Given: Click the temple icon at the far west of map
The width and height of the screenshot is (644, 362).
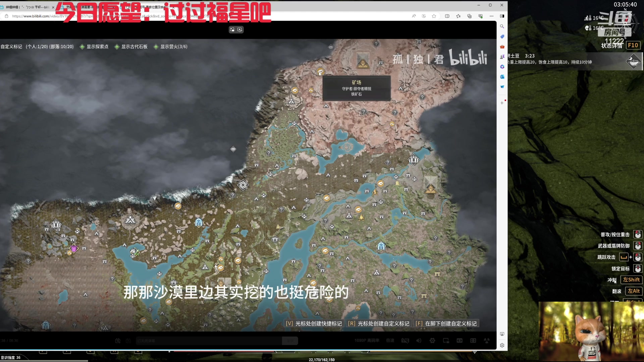Looking at the screenshot, I should (56, 224).
